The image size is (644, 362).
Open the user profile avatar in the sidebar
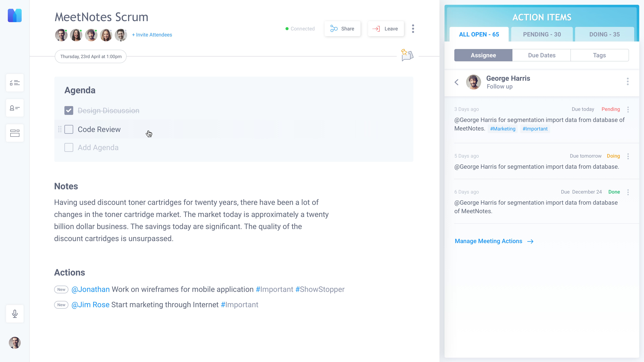(15, 343)
